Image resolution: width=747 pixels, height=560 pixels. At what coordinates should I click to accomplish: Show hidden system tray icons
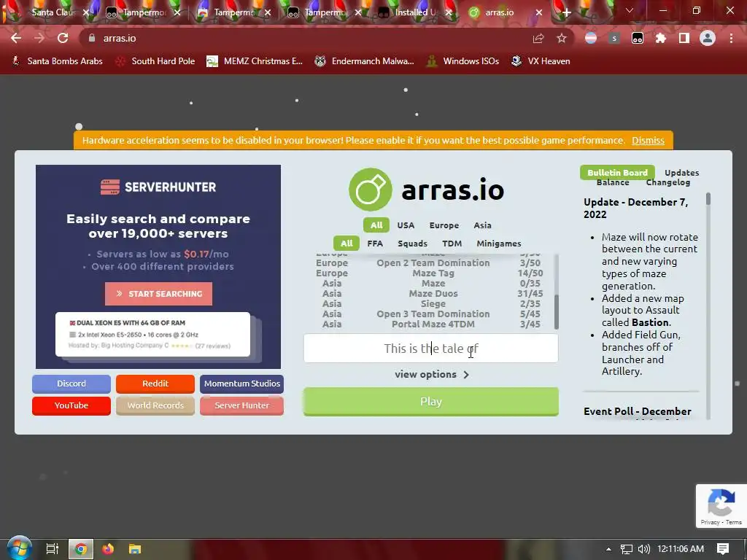tap(608, 549)
